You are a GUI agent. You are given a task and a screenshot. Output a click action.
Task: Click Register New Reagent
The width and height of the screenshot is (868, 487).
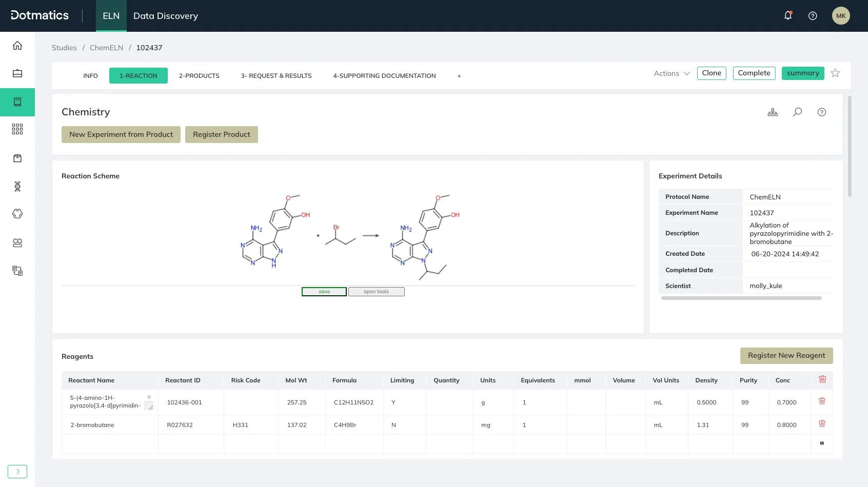(x=786, y=356)
